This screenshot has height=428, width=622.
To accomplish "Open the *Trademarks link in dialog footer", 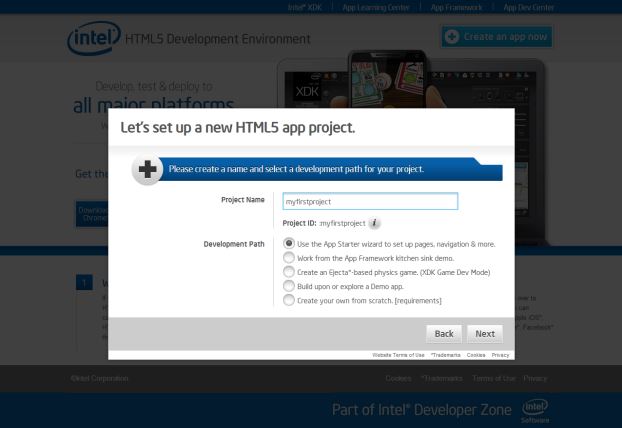I will (446, 355).
